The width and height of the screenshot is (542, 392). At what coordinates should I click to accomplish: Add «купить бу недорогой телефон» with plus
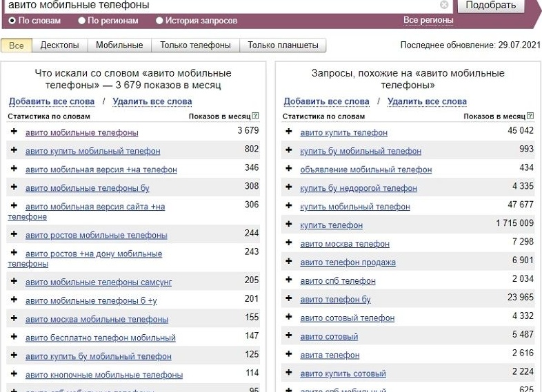[x=289, y=187]
